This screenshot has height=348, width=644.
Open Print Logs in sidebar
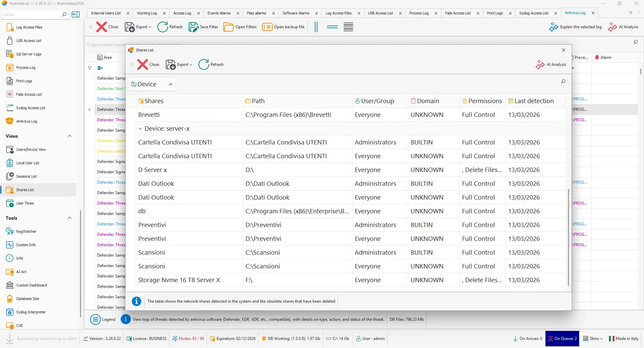pyautogui.click(x=24, y=81)
